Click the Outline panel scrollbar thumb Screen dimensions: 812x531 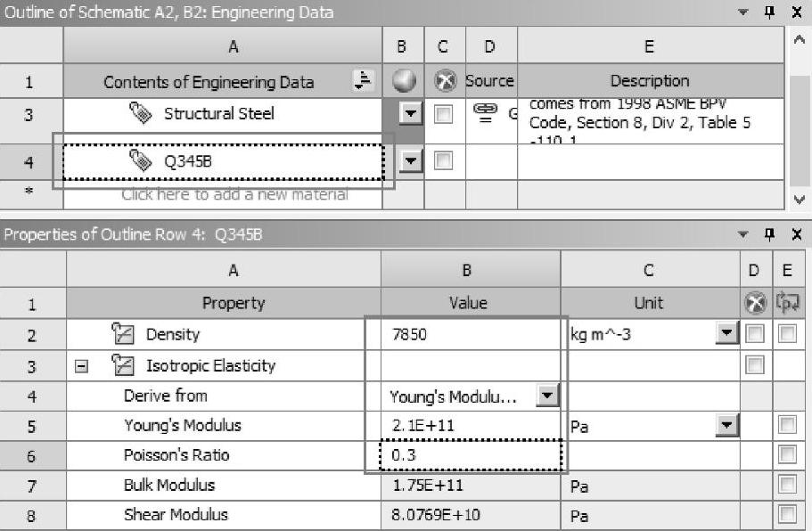[799, 129]
